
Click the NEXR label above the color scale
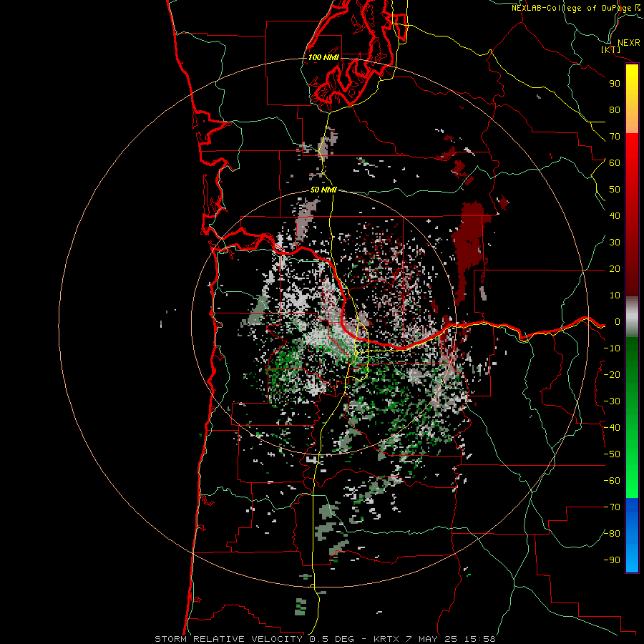point(628,43)
